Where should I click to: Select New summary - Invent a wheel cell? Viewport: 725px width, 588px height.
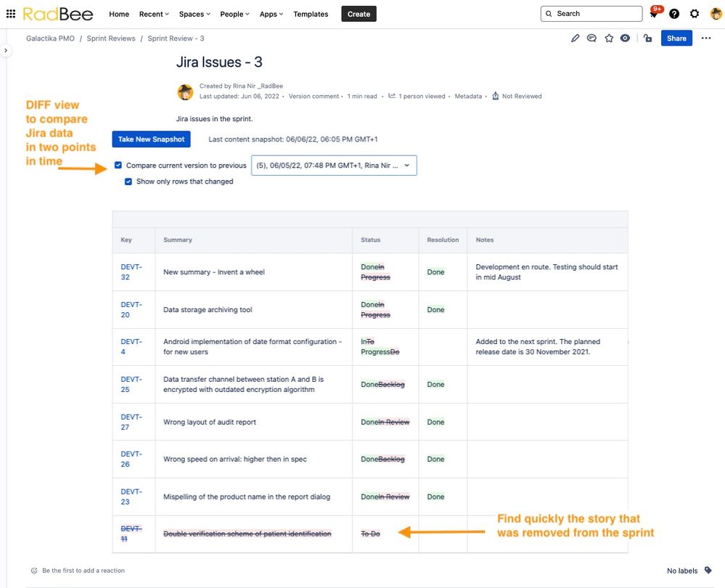point(214,272)
